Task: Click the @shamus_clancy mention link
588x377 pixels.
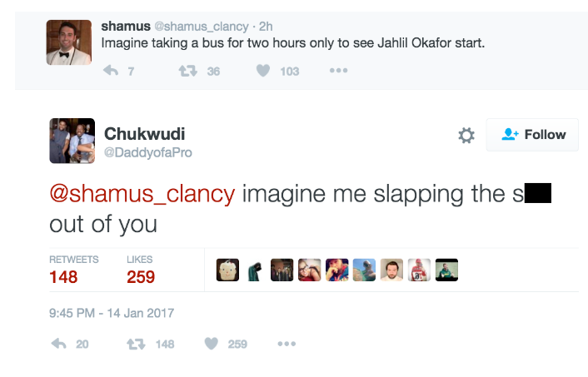Action: pos(142,194)
